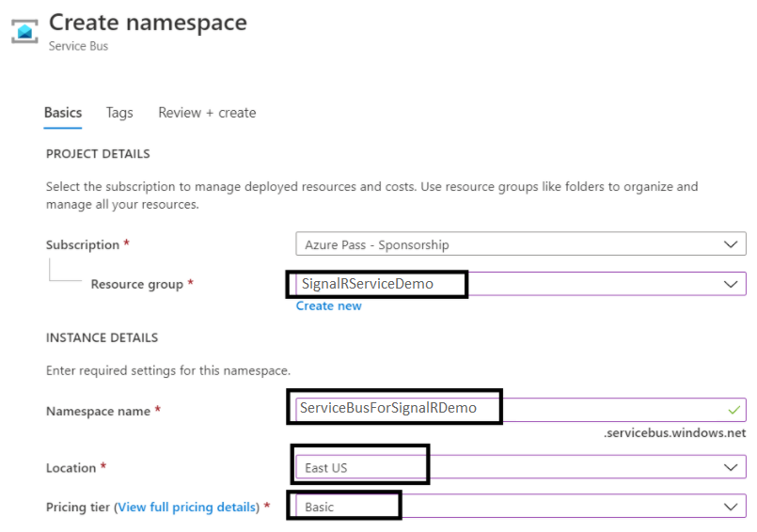Screen dimensions: 757x532
Task: Click the Service Bus namespace icon
Action: coord(24,31)
